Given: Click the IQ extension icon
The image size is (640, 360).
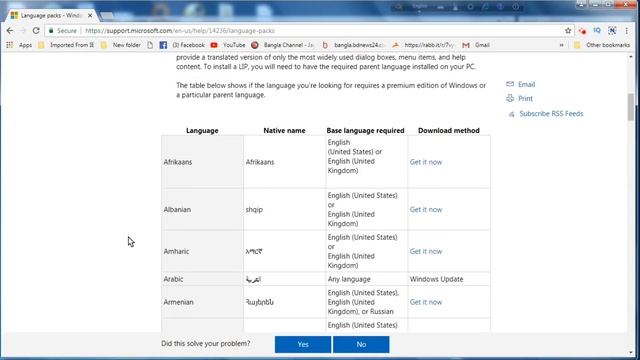Looking at the screenshot, I should pyautogui.click(x=597, y=31).
